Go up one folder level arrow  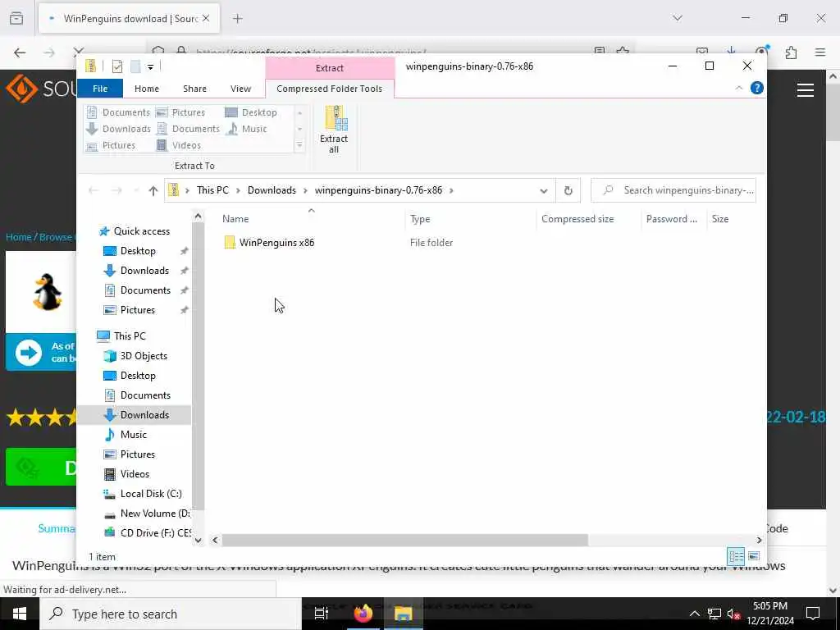153,190
